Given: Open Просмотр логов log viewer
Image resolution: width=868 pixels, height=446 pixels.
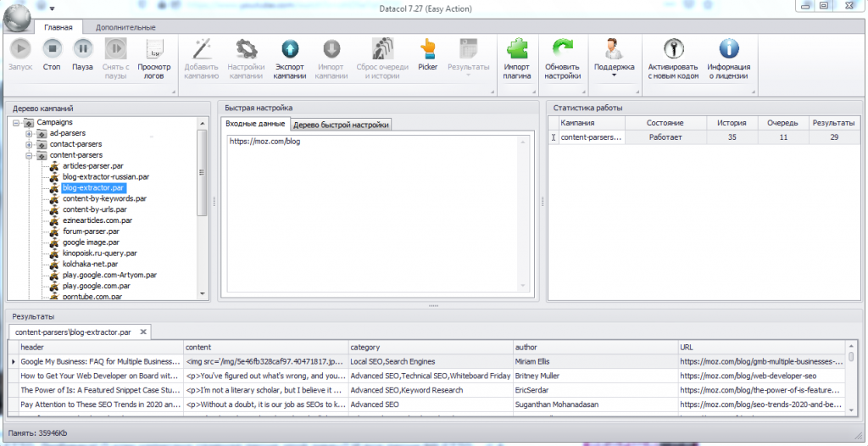Looking at the screenshot, I should (154, 50).
